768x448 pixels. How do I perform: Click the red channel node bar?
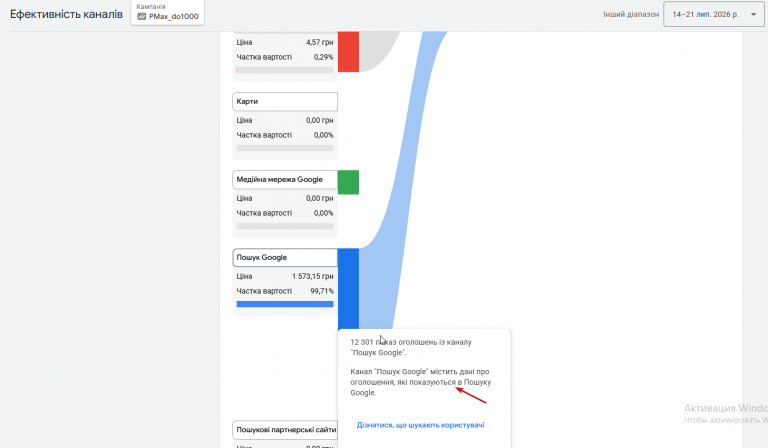tap(348, 51)
